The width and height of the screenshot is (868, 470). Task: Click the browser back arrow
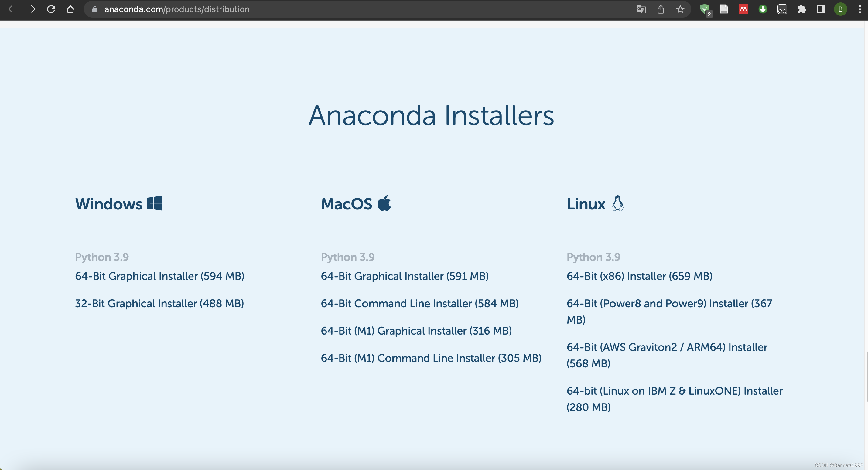click(12, 9)
